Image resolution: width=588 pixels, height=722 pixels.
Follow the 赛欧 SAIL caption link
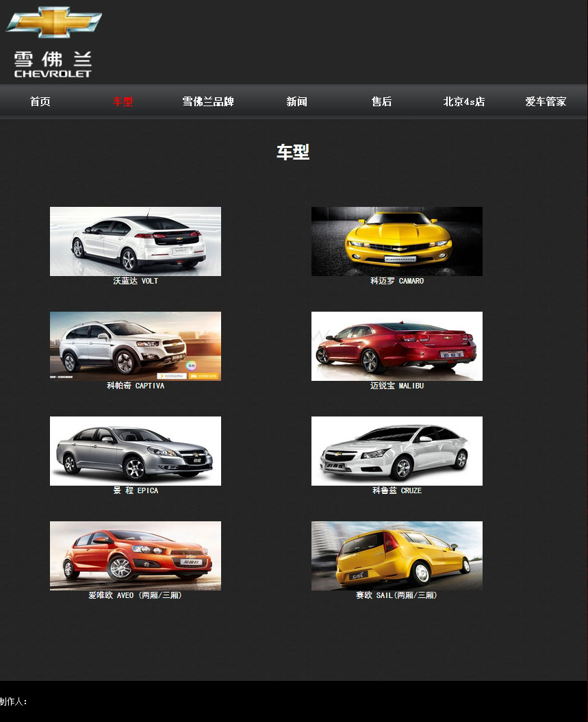tap(396, 595)
